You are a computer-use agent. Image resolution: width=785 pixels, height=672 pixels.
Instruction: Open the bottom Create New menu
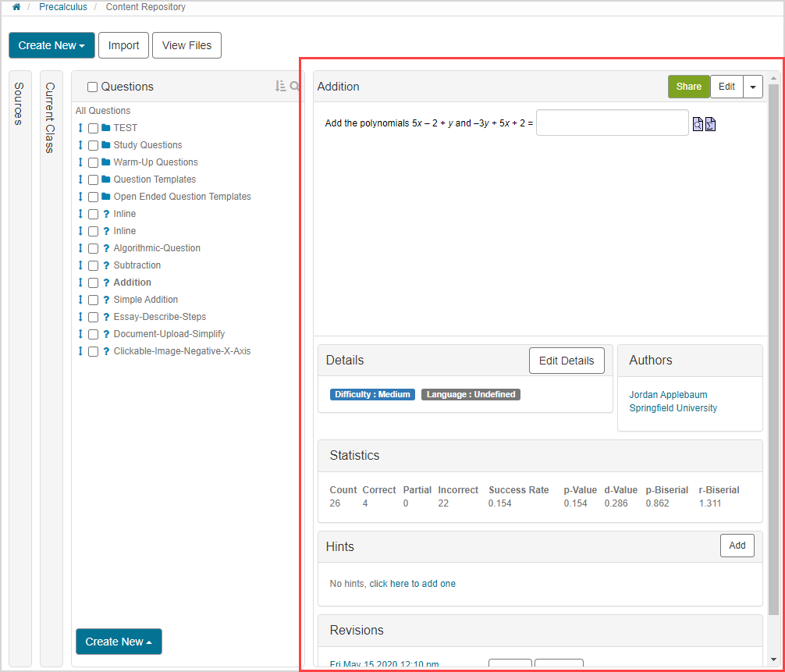(x=119, y=642)
